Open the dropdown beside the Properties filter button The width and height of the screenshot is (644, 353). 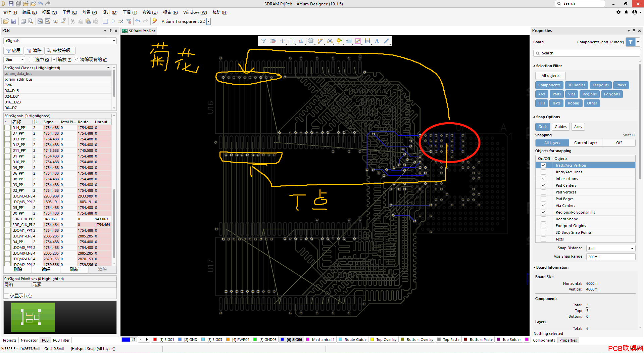638,42
